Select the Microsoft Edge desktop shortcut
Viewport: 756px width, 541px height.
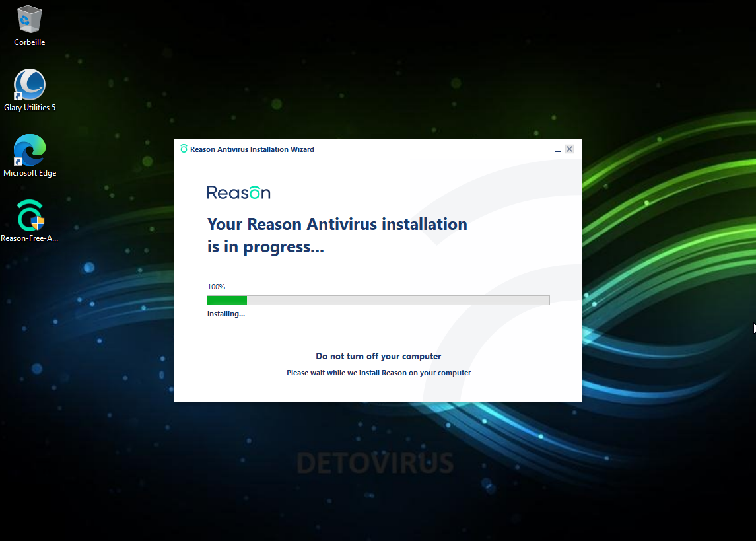click(30, 150)
